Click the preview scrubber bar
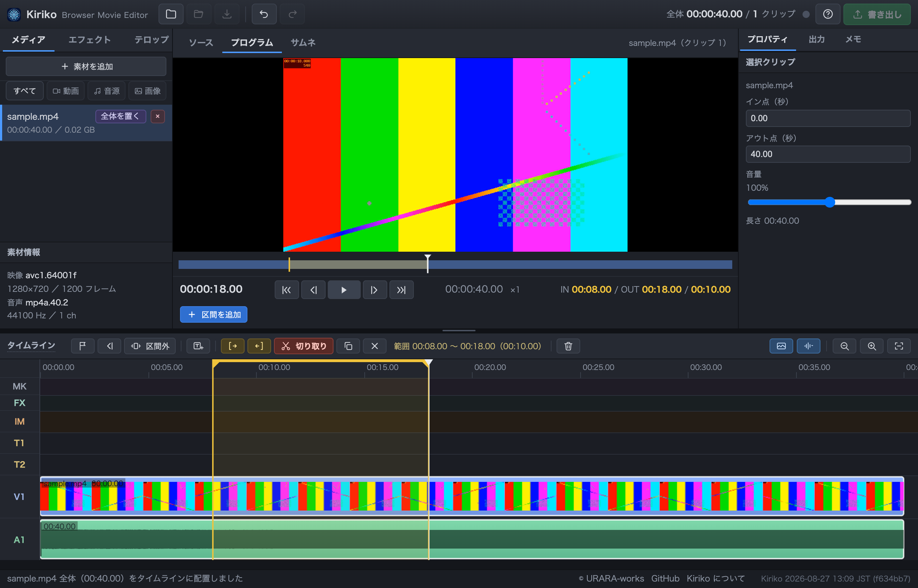 (455, 264)
